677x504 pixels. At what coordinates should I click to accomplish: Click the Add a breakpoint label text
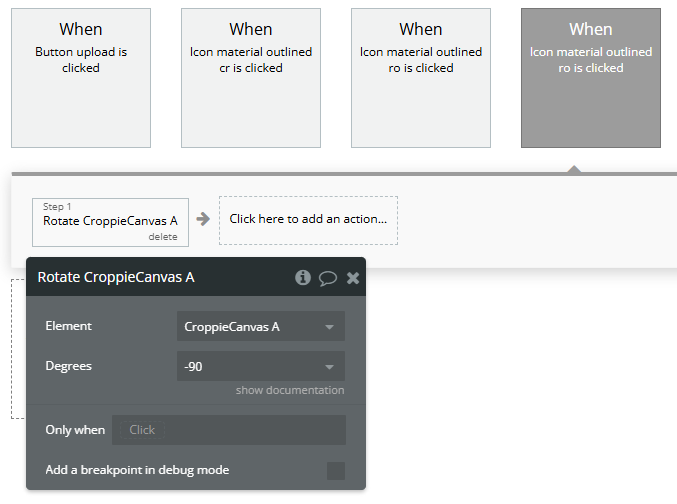click(137, 470)
